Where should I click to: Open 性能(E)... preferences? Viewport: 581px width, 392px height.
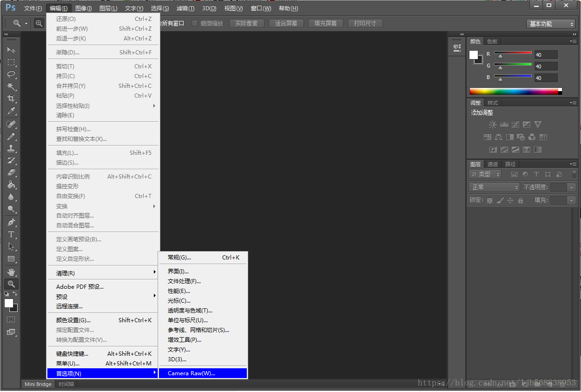pos(203,291)
